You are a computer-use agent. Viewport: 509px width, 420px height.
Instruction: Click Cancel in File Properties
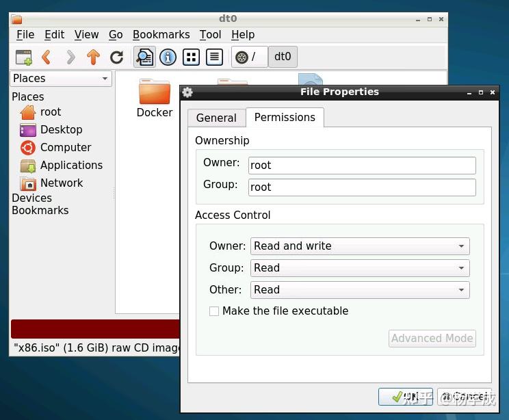pos(465,397)
